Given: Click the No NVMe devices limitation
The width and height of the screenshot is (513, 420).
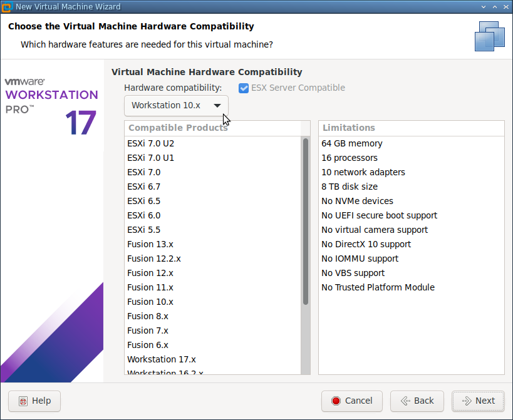Looking at the screenshot, I should [x=412, y=201].
